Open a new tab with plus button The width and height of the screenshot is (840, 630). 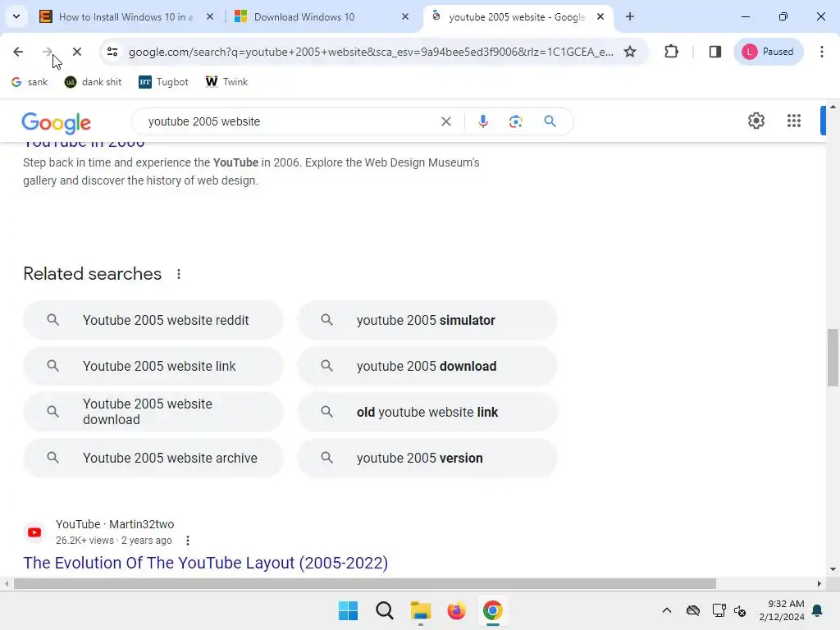pyautogui.click(x=630, y=16)
